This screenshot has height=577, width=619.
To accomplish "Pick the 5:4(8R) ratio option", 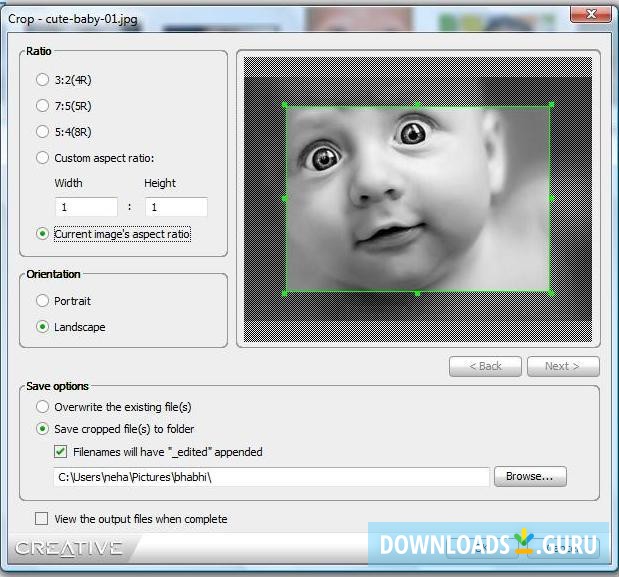I will [x=42, y=131].
